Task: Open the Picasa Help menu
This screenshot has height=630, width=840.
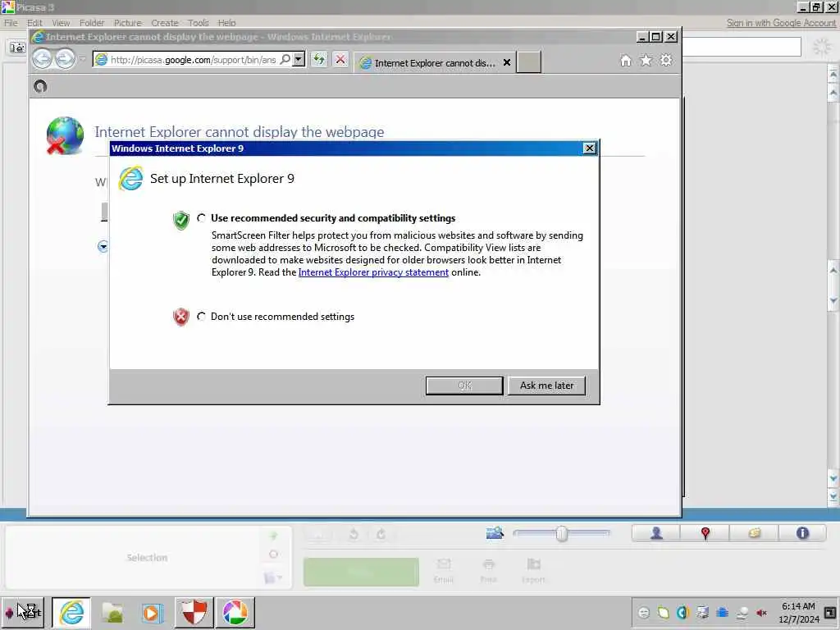Action: tap(226, 23)
